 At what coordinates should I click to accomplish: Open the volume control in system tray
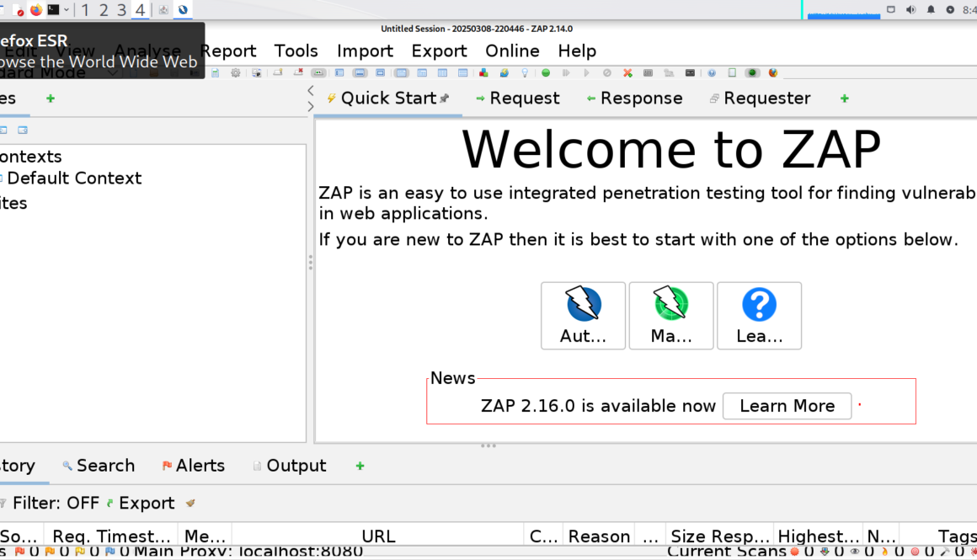coord(910,9)
